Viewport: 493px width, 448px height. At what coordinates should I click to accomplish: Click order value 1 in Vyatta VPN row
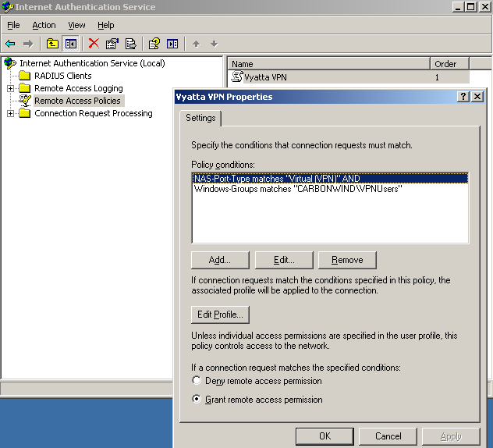(x=437, y=77)
